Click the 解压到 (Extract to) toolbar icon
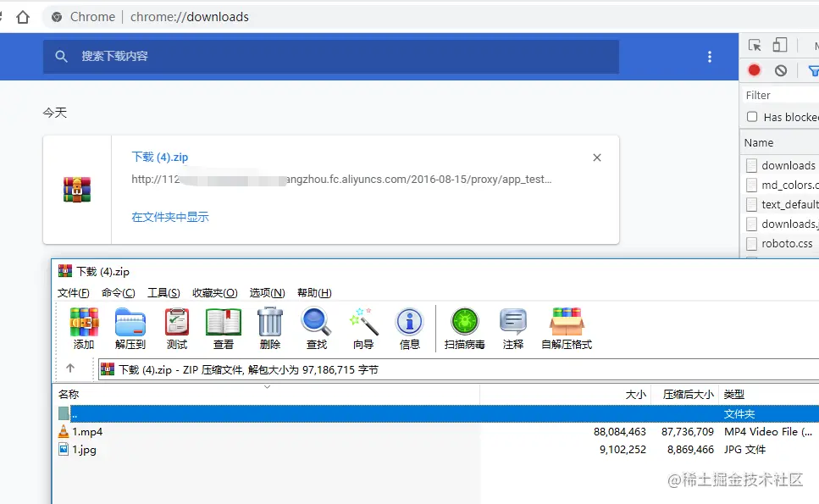This screenshot has height=504, width=819. point(130,328)
